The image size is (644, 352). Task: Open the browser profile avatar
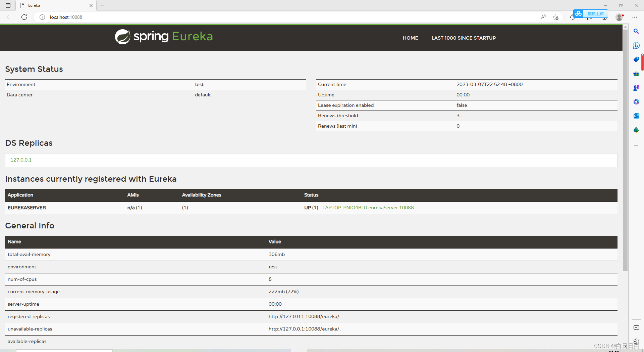[x=620, y=17]
